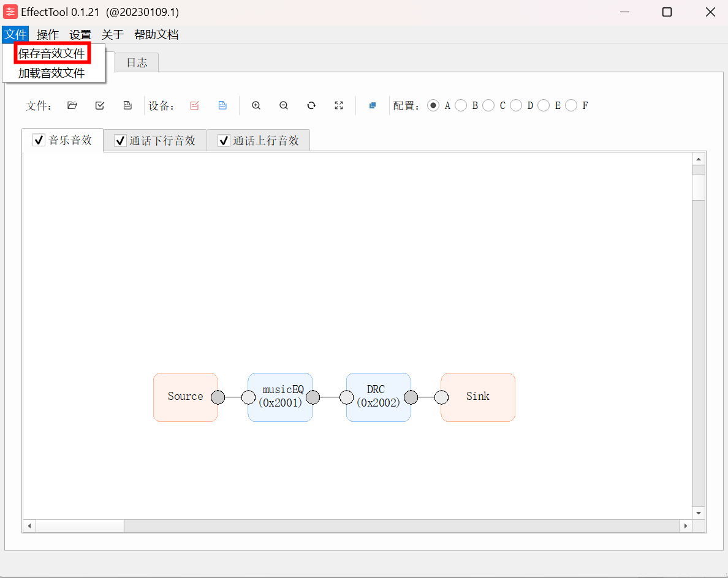Select configuration radio button B

[461, 106]
